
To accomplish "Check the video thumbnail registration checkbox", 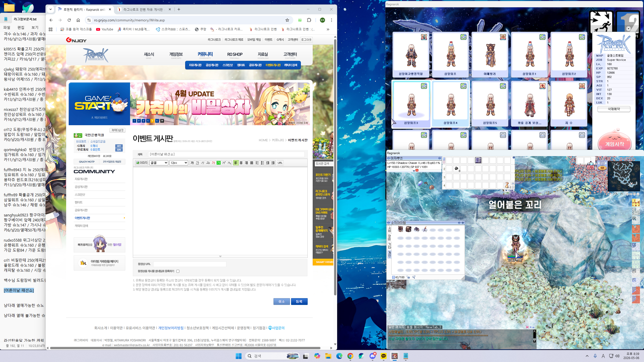I will coord(178,271).
